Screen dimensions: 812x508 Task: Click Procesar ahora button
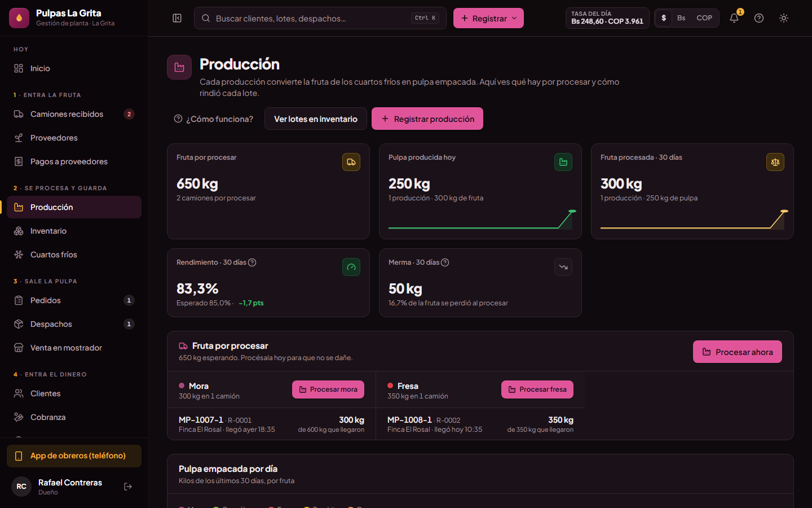[738, 352]
